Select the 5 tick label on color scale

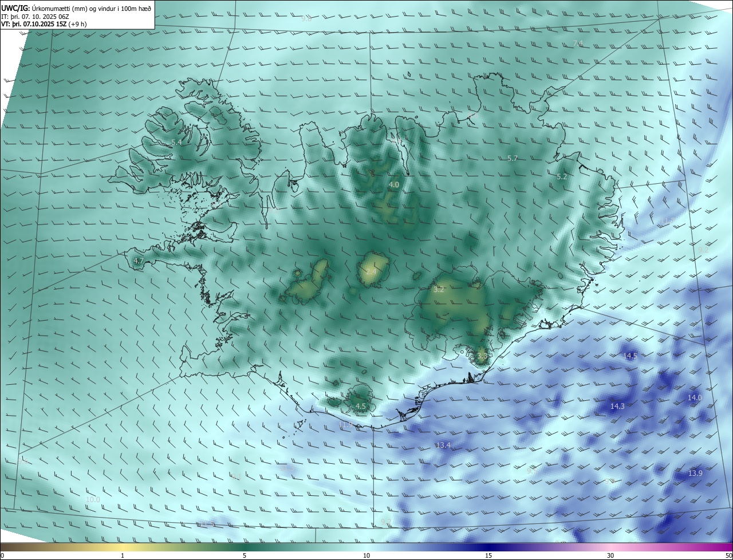(x=245, y=555)
